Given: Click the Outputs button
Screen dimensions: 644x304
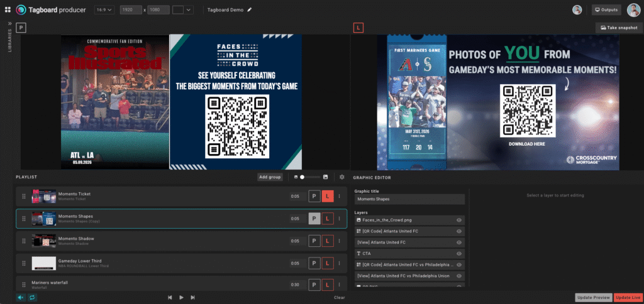Looking at the screenshot, I should [606, 10].
